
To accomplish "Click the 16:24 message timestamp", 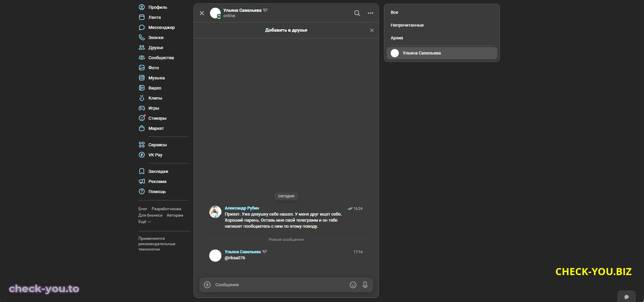I will (358, 209).
